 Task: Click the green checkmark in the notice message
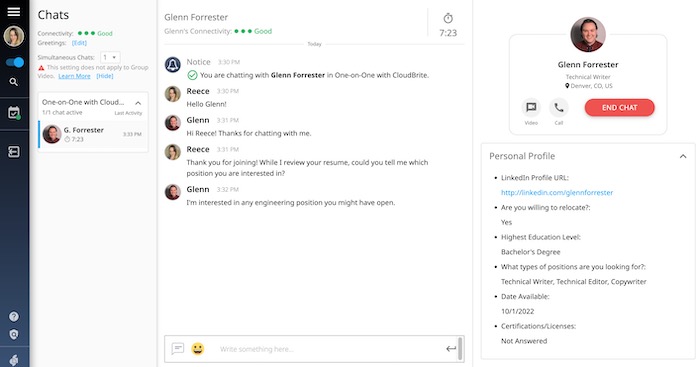pyautogui.click(x=192, y=75)
